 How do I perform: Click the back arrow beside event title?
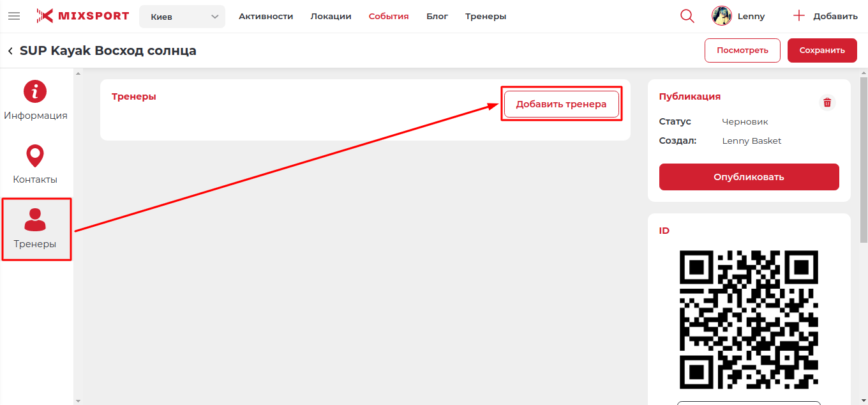point(10,50)
